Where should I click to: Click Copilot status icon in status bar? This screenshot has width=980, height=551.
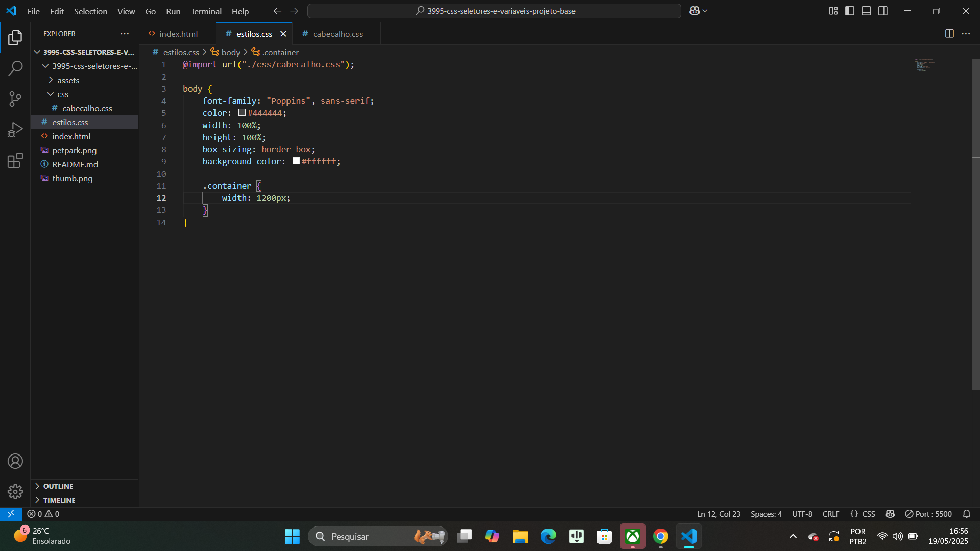890,514
